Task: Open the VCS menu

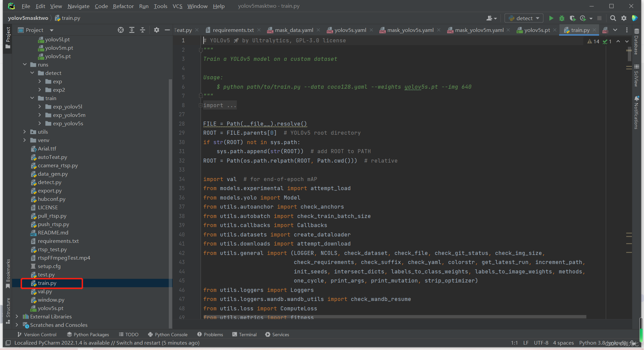Action: (177, 6)
